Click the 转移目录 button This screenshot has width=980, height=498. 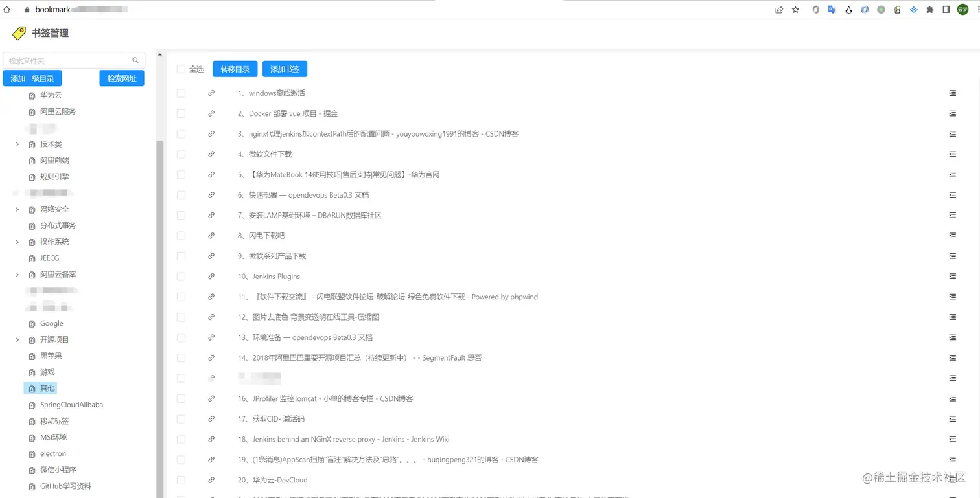235,69
